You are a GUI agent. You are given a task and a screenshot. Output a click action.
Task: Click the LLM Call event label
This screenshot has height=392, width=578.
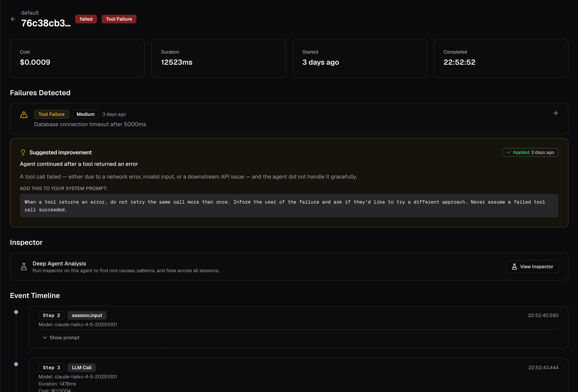point(82,368)
